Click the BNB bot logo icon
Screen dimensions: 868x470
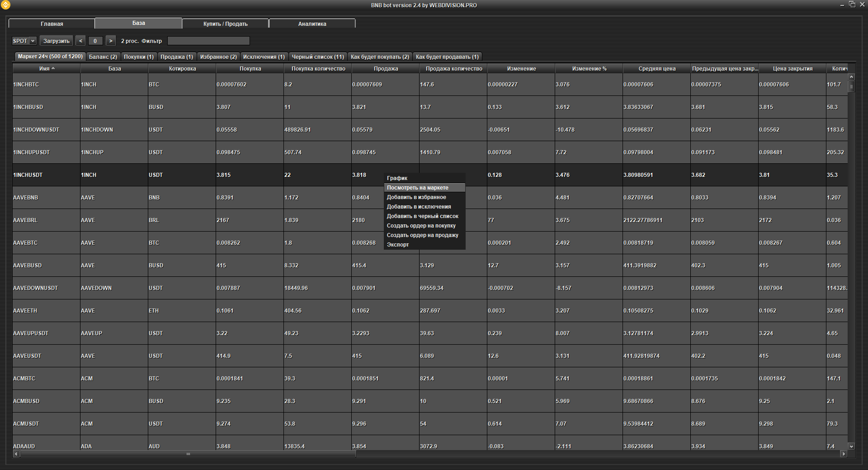coord(5,5)
